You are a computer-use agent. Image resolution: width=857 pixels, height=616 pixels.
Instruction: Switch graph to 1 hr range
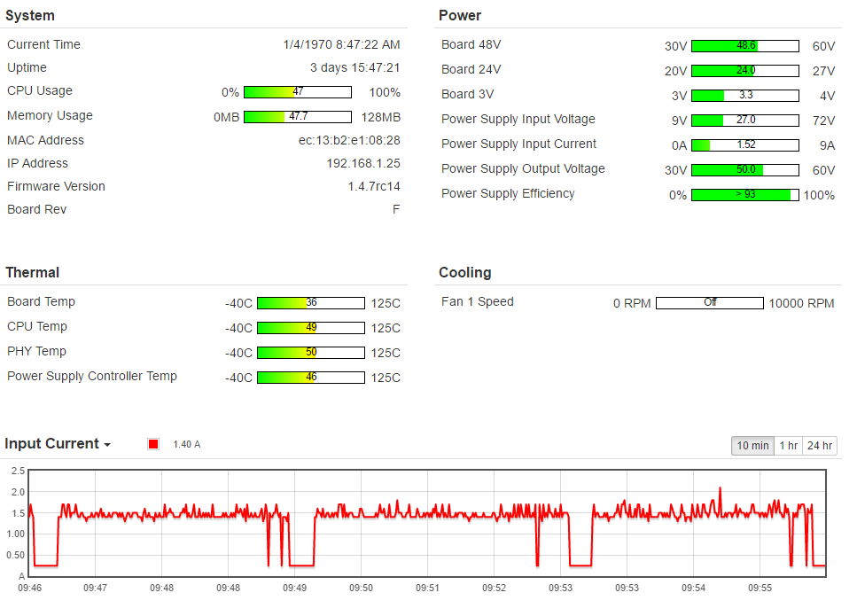point(788,446)
